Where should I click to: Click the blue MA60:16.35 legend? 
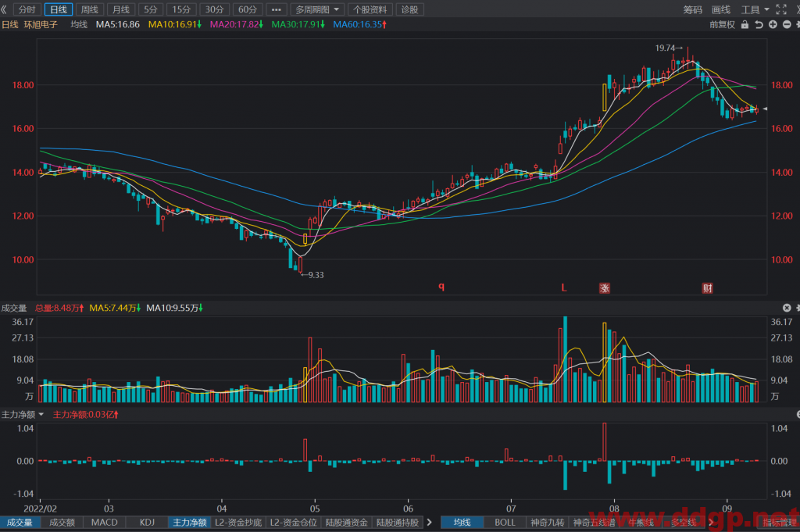359,24
